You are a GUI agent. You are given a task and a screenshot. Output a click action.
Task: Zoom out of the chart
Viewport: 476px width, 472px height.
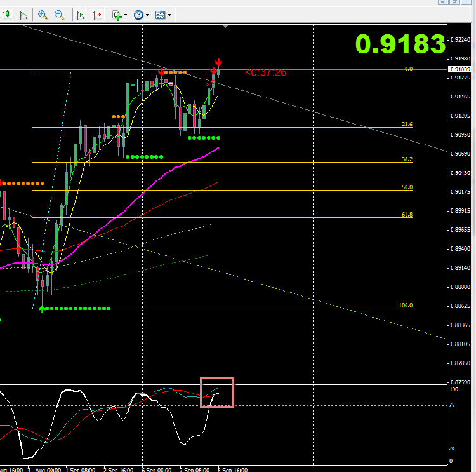[x=59, y=15]
